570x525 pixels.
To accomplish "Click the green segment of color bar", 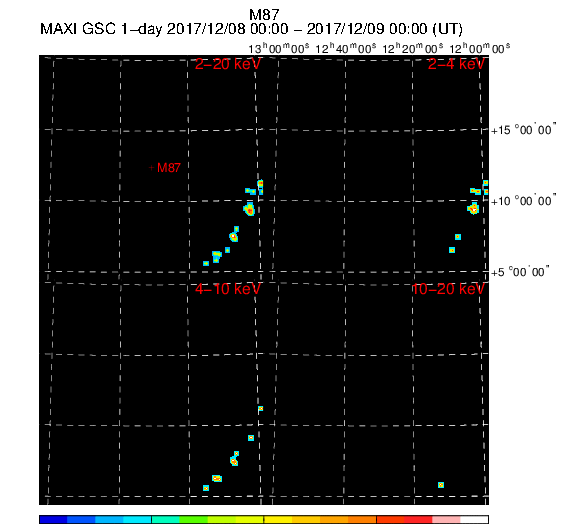I will pyautogui.click(x=194, y=519).
